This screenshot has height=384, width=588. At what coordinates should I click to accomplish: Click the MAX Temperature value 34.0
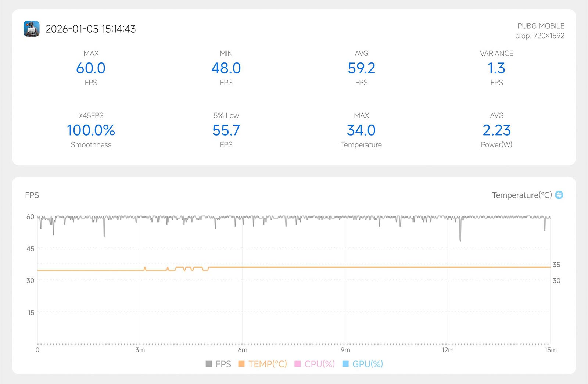(361, 130)
